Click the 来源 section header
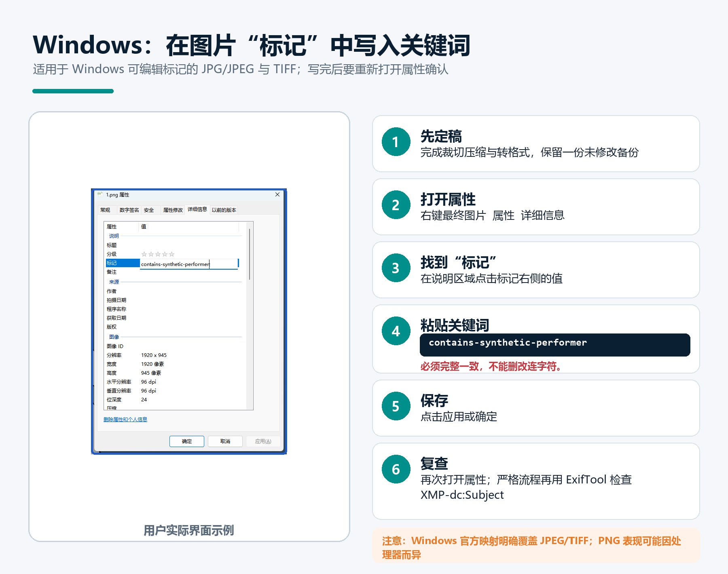 click(114, 282)
